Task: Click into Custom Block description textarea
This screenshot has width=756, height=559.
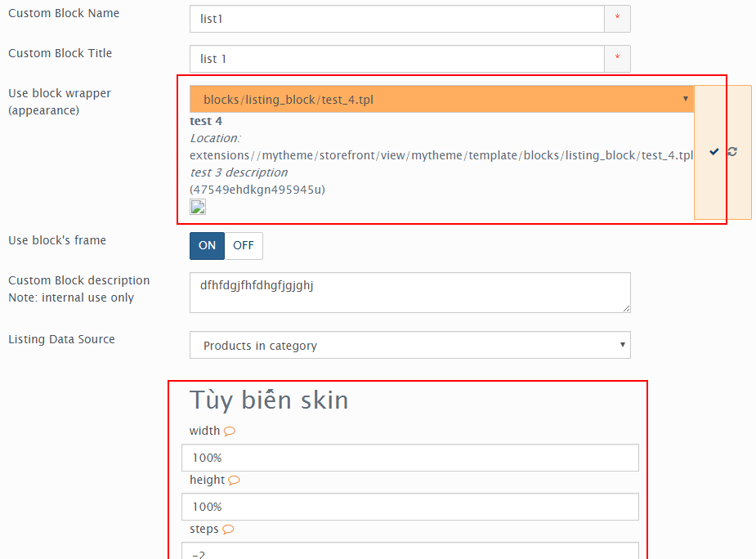Action: pyautogui.click(x=409, y=293)
